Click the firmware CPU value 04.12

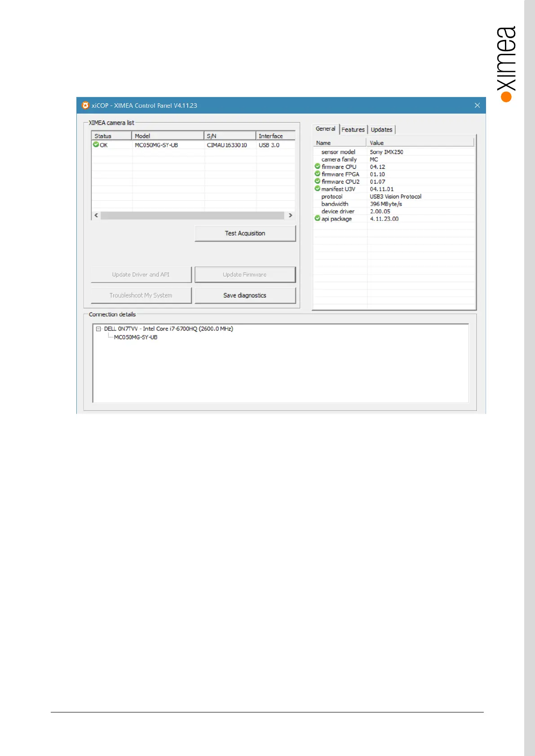(377, 167)
